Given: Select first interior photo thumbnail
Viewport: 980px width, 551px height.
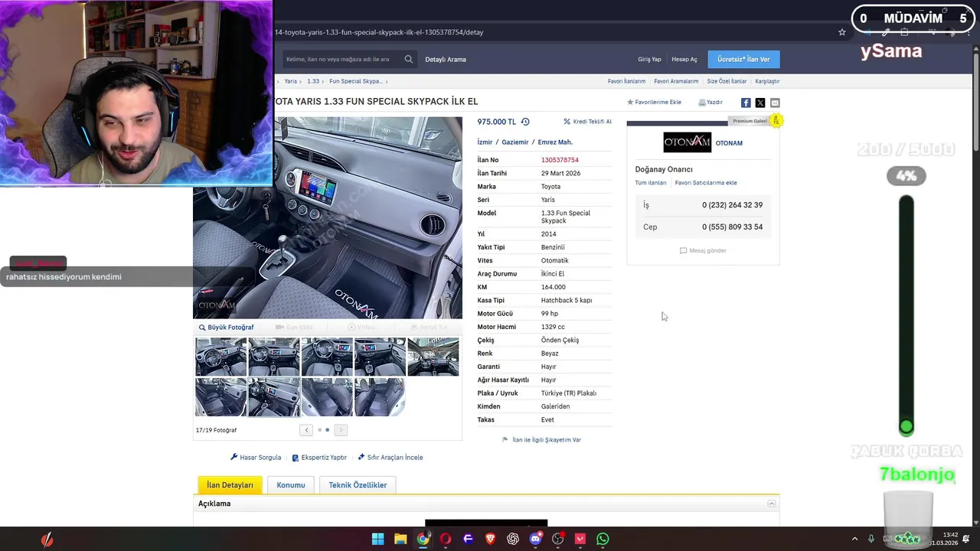Looking at the screenshot, I should pos(220,357).
